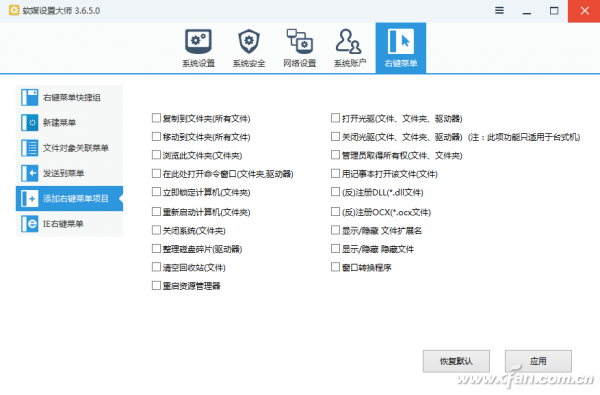Click the 右键菜单快捷组 sidebar icon

coord(29,97)
